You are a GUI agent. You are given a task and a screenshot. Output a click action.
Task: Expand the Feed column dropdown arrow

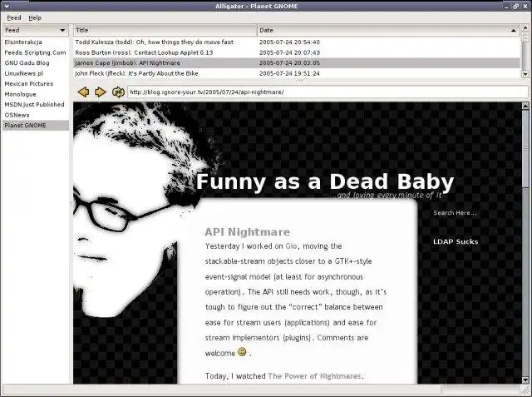62,30
